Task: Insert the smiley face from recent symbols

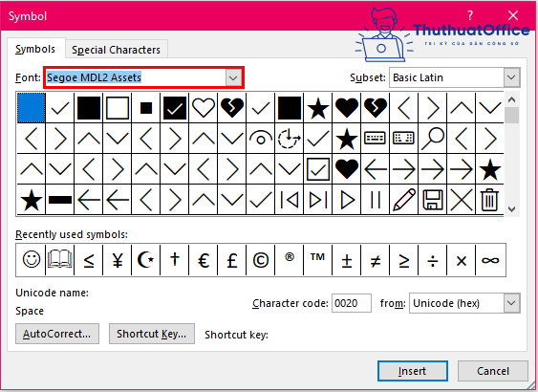Action: 31,260
